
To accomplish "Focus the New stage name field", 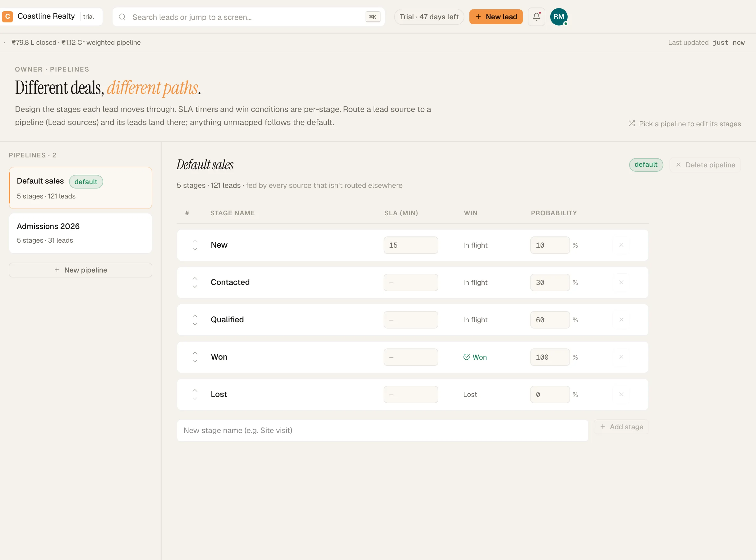I will tap(382, 430).
